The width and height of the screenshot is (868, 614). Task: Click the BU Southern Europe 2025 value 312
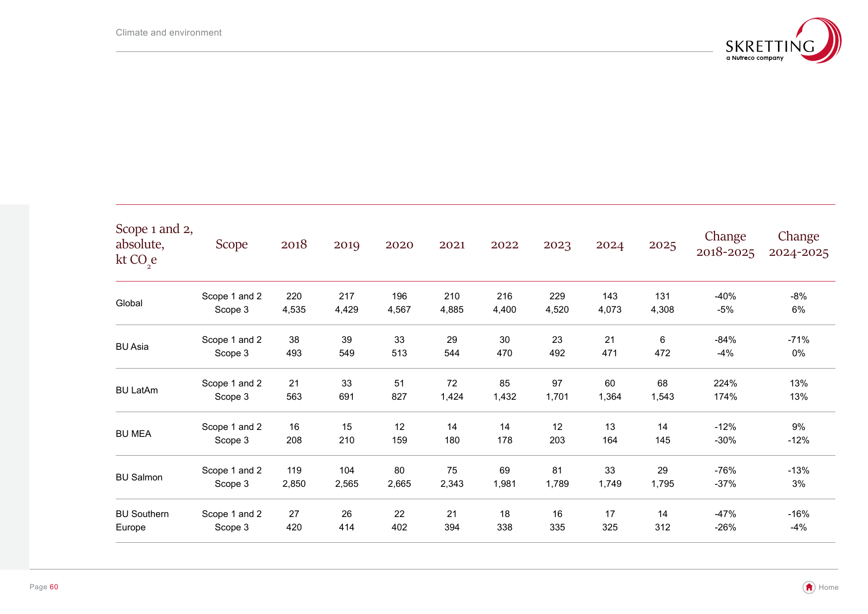coord(663,527)
